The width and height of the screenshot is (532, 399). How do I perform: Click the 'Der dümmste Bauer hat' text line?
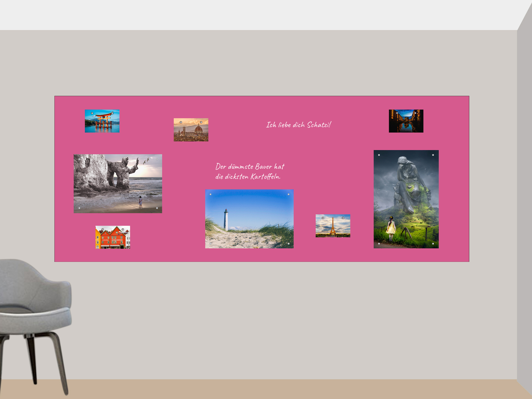click(x=250, y=167)
